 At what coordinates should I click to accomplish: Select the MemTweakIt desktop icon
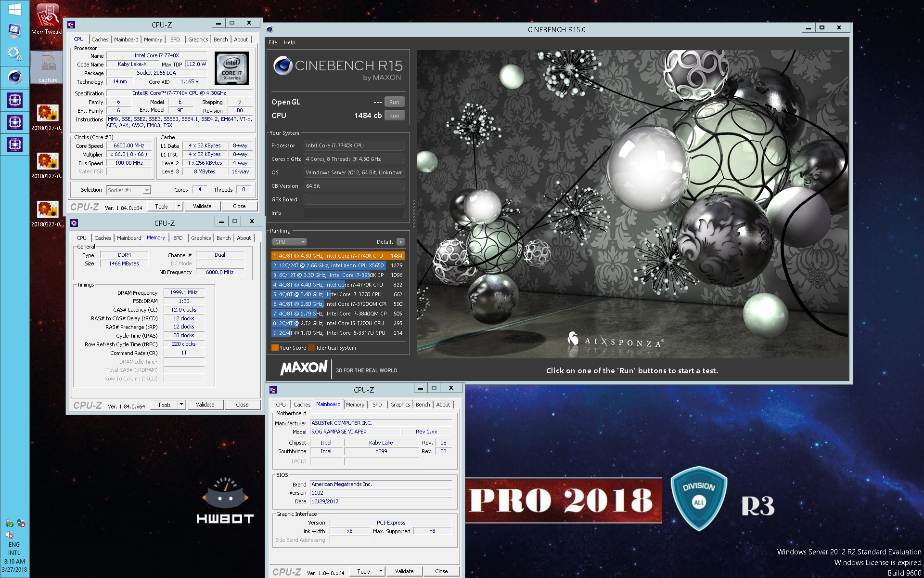(x=47, y=19)
